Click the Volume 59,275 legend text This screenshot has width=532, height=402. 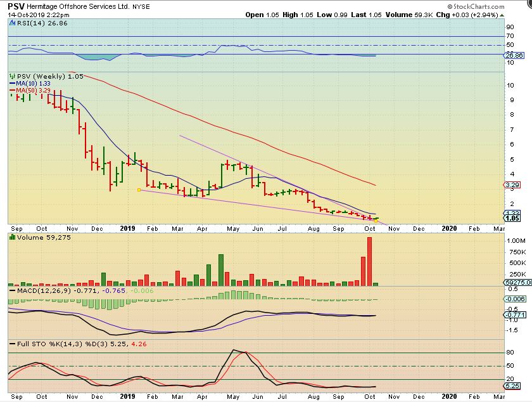44,237
